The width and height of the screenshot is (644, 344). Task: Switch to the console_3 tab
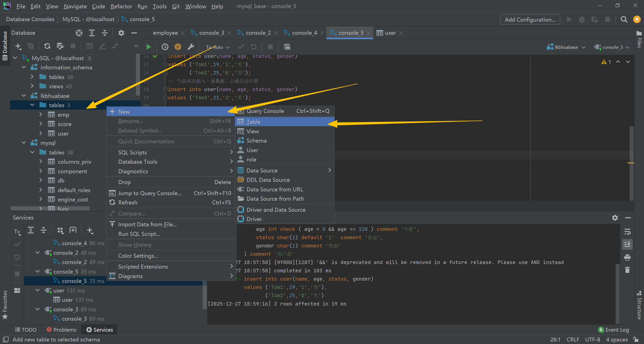point(211,33)
